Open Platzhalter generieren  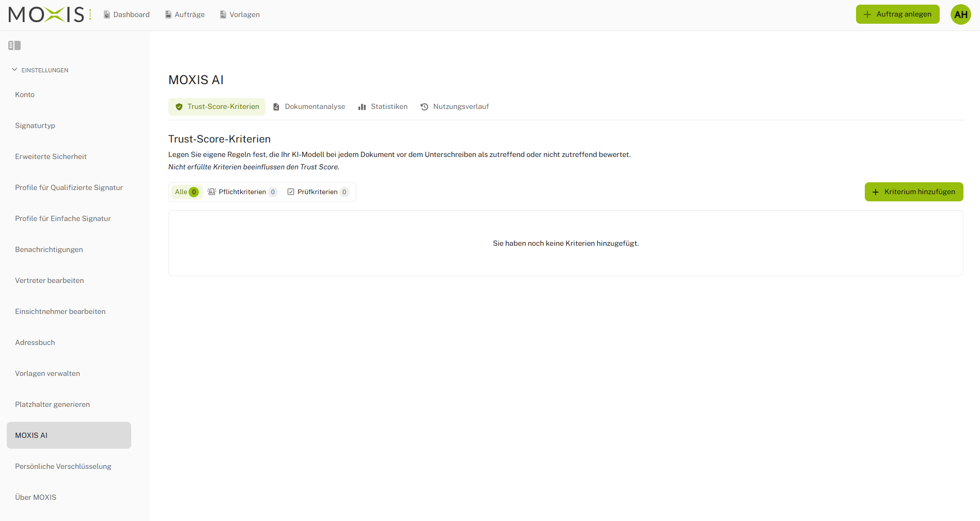69,404
